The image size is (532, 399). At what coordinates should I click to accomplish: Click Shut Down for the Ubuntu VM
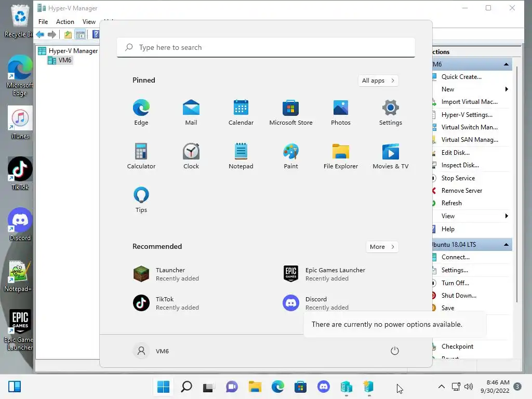pyautogui.click(x=459, y=296)
